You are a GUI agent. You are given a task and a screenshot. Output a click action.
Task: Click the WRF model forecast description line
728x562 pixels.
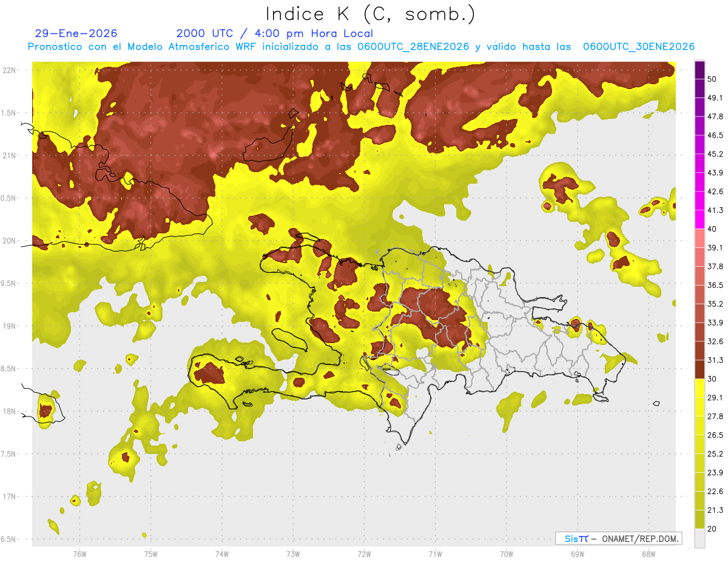pyautogui.click(x=361, y=47)
